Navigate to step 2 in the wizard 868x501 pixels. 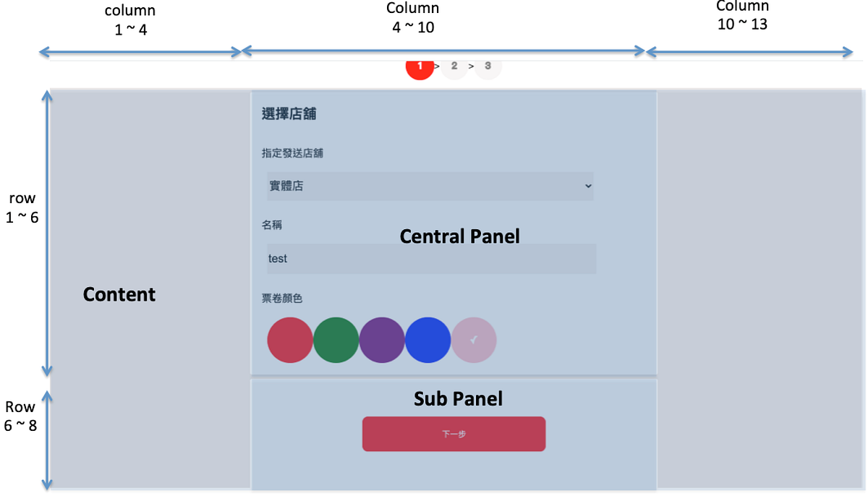pos(454,66)
